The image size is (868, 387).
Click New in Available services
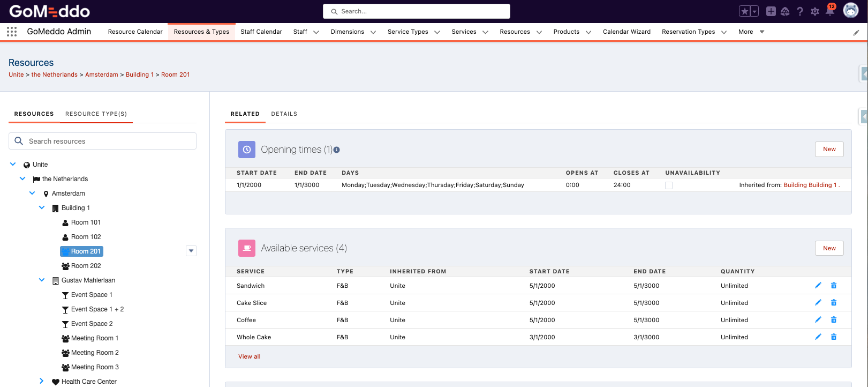(x=829, y=248)
